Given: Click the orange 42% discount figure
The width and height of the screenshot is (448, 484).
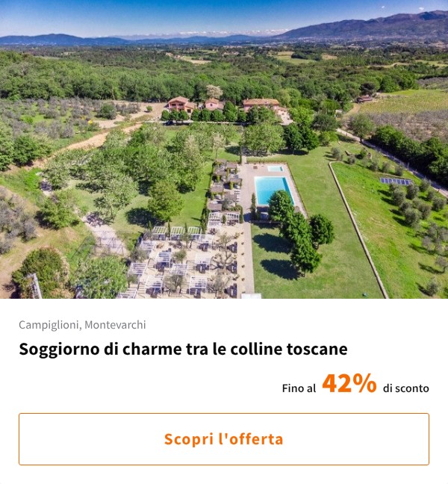Looking at the screenshot, I should point(349,384).
